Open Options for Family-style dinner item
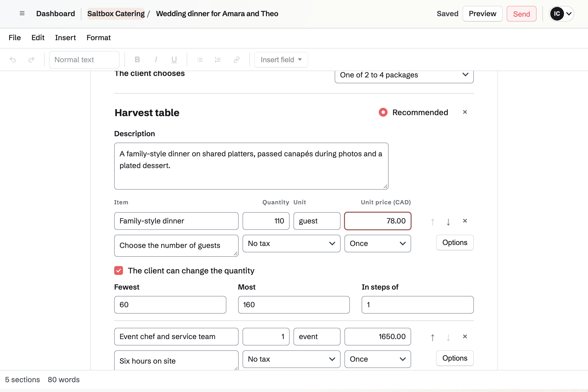The width and height of the screenshot is (588, 392). (x=455, y=243)
